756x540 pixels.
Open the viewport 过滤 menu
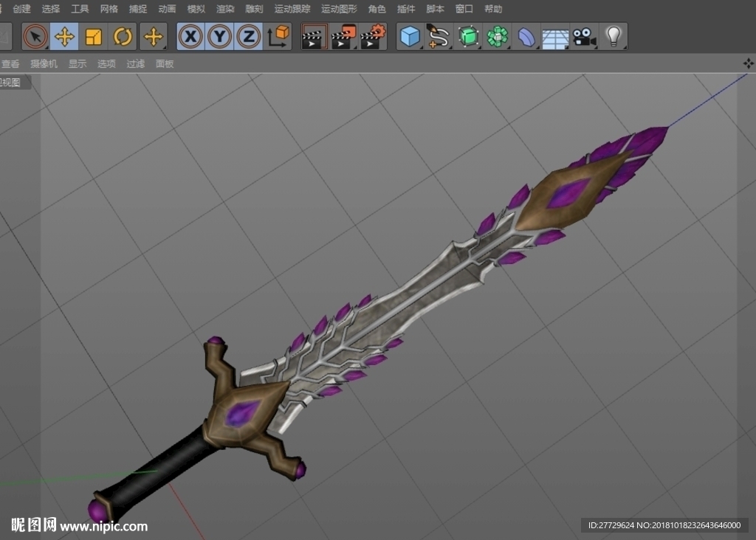(136, 63)
